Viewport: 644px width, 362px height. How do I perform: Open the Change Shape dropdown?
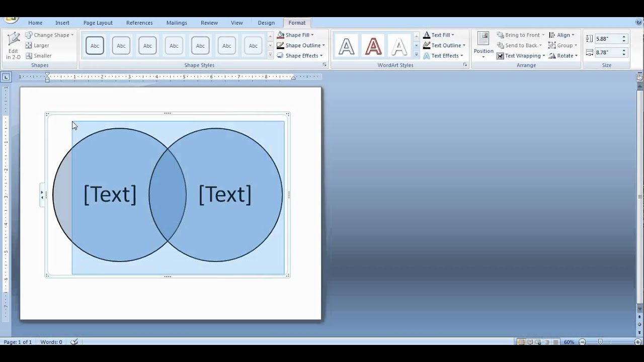point(49,35)
